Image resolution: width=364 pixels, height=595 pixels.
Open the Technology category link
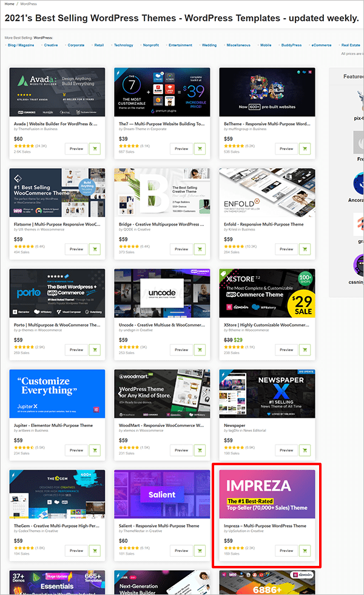click(x=124, y=45)
